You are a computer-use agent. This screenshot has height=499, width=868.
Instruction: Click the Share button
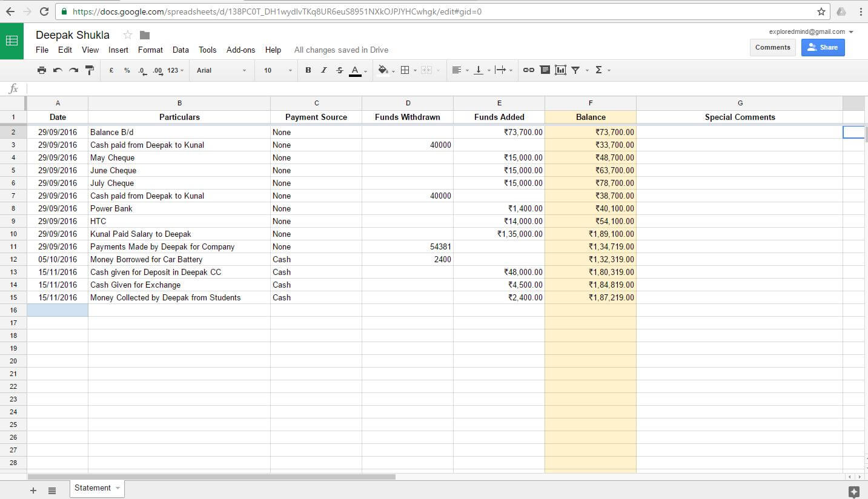[823, 47]
